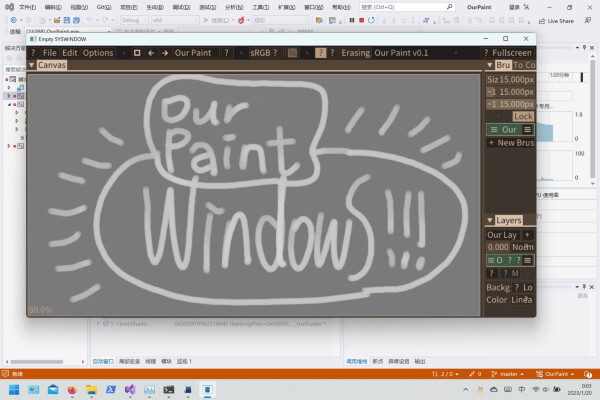Toggle the Erasing mode button

355,53
